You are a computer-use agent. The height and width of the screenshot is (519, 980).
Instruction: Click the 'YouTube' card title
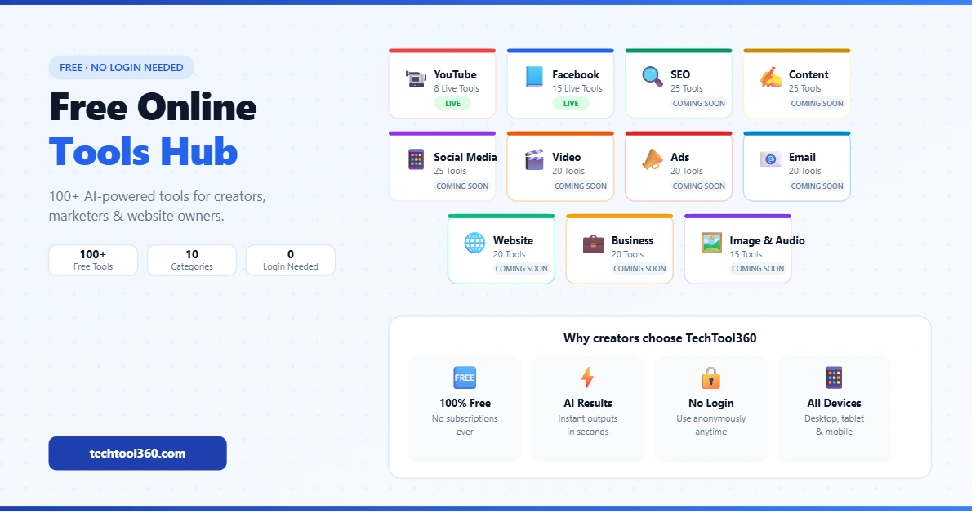[455, 74]
